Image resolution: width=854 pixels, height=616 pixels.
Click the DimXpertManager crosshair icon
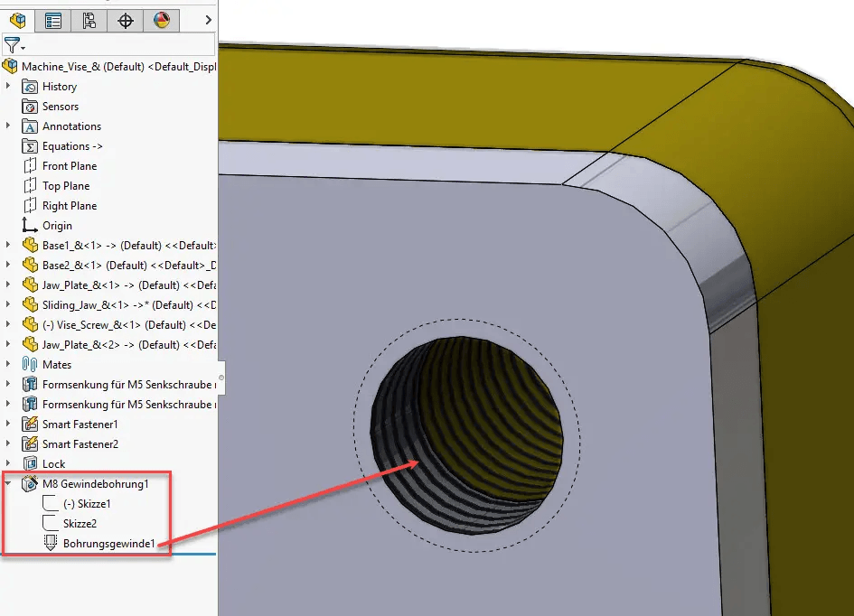[124, 20]
